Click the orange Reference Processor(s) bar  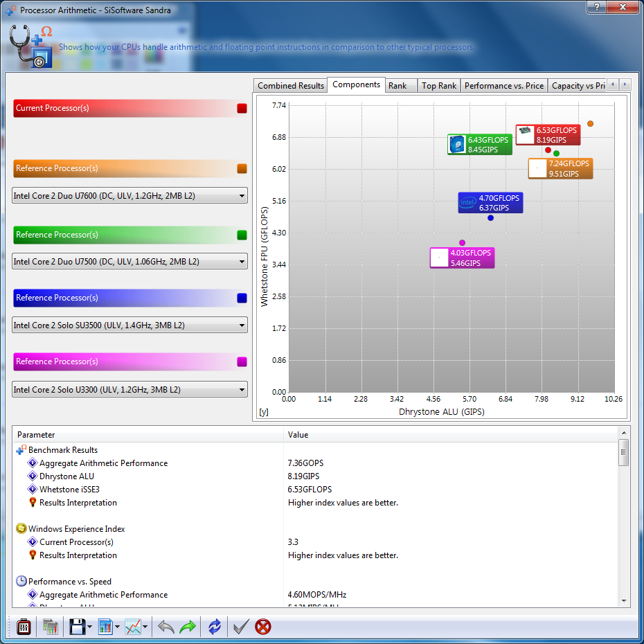129,168
